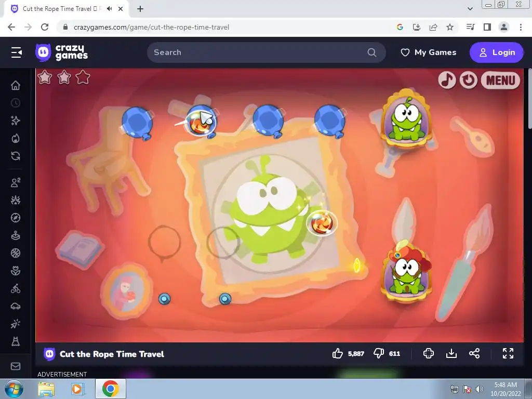Image resolution: width=532 pixels, height=399 pixels.
Task: Open the Windows Start menu
Action: pyautogui.click(x=14, y=389)
